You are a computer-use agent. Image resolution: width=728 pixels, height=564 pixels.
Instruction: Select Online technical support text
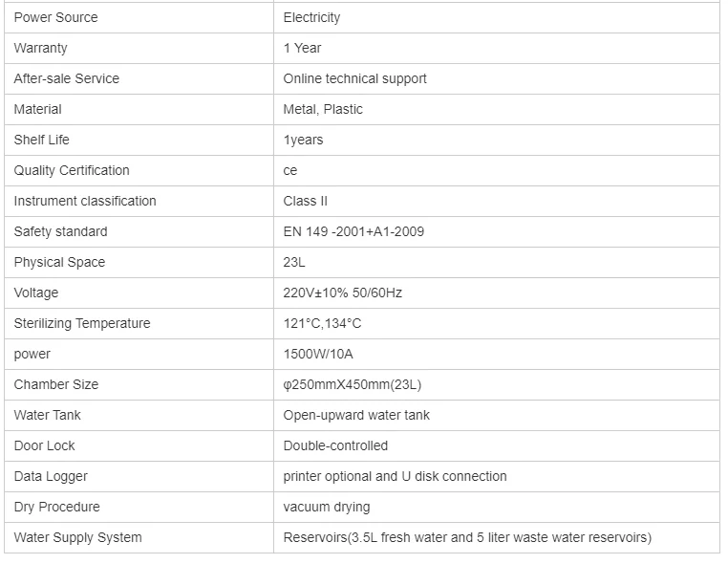tap(354, 78)
